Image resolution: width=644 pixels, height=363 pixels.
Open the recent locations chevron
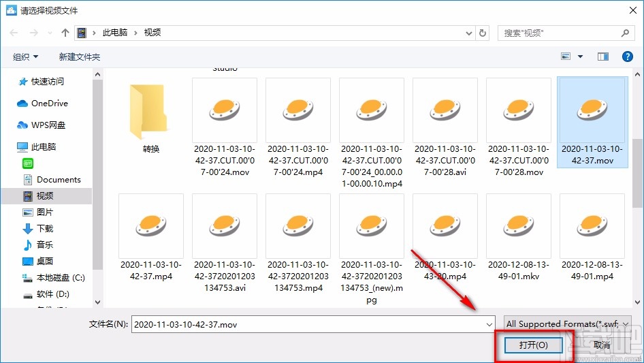50,33
